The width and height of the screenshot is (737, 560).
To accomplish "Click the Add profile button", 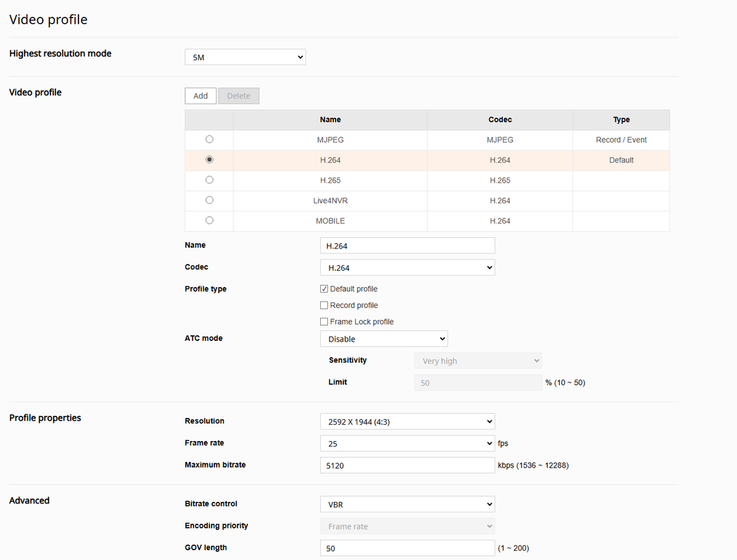I will click(200, 96).
